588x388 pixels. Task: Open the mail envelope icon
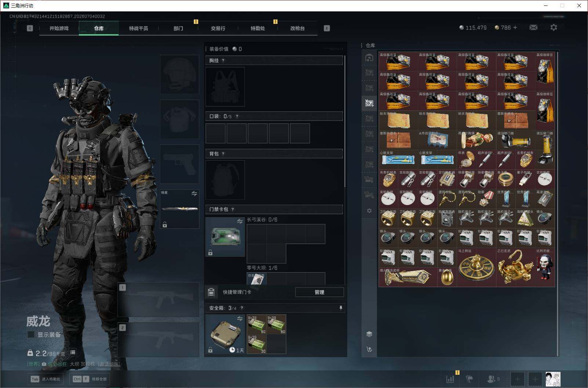coord(533,28)
